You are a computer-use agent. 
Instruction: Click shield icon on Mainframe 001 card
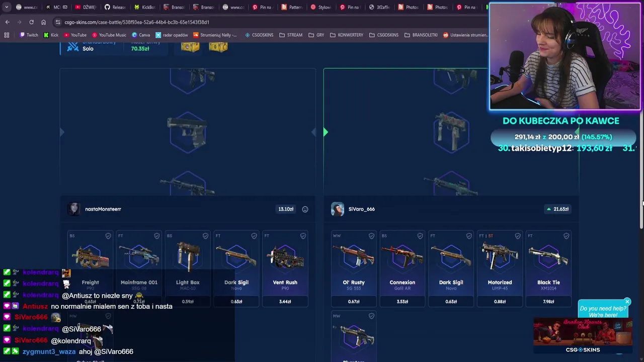[x=157, y=236]
